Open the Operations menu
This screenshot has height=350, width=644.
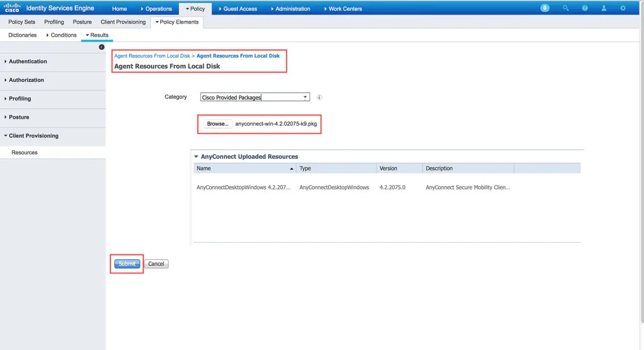tap(156, 9)
